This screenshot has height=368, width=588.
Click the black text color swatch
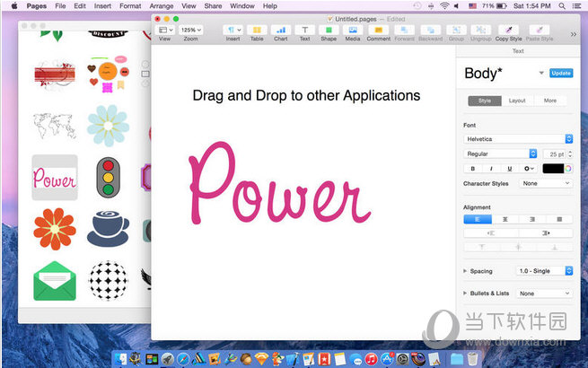point(552,168)
